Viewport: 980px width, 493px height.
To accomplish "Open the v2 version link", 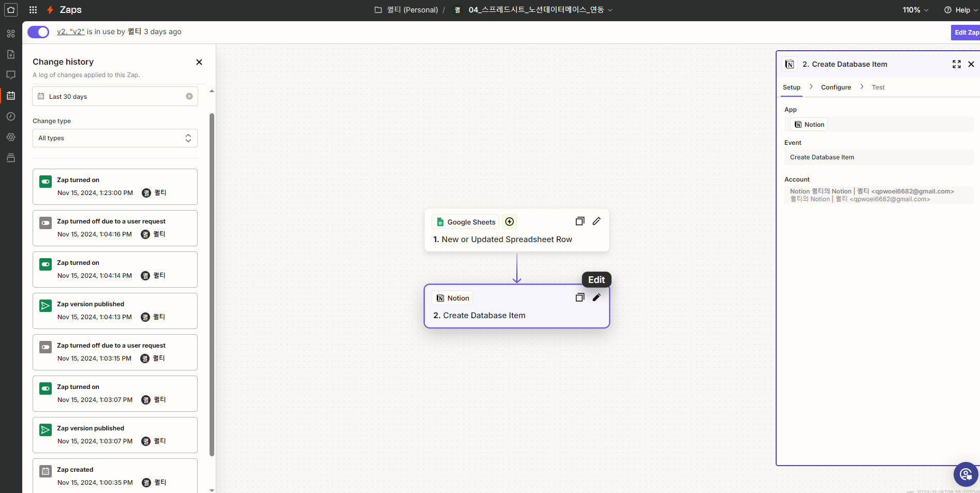I will coord(70,32).
